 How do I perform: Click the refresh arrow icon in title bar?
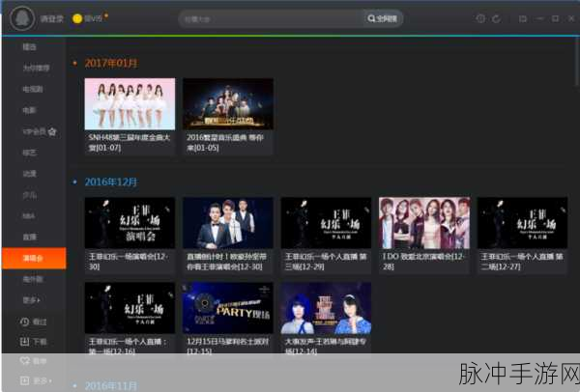497,18
